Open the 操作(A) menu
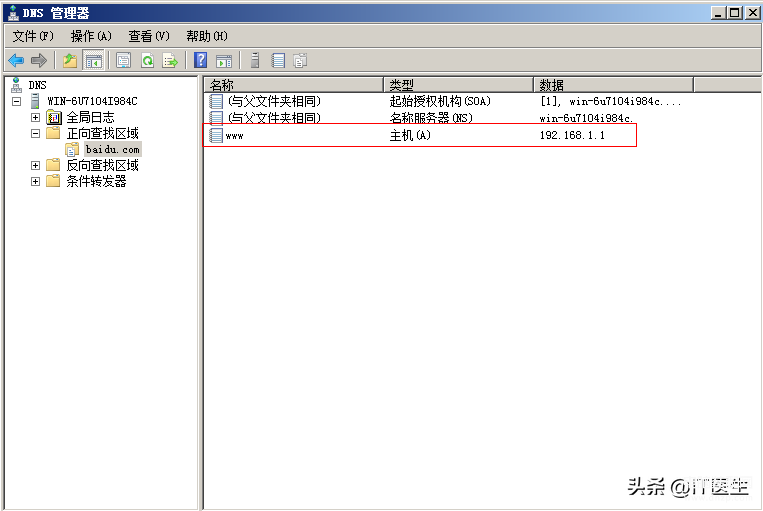The image size is (763, 511). [x=91, y=36]
